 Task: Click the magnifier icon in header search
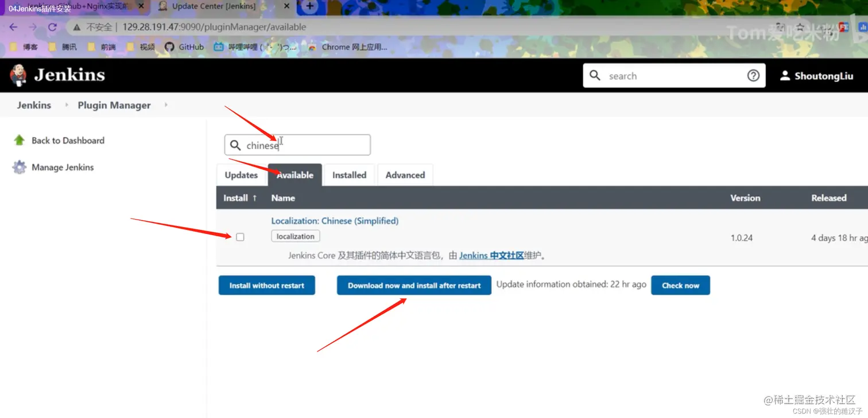click(x=595, y=76)
